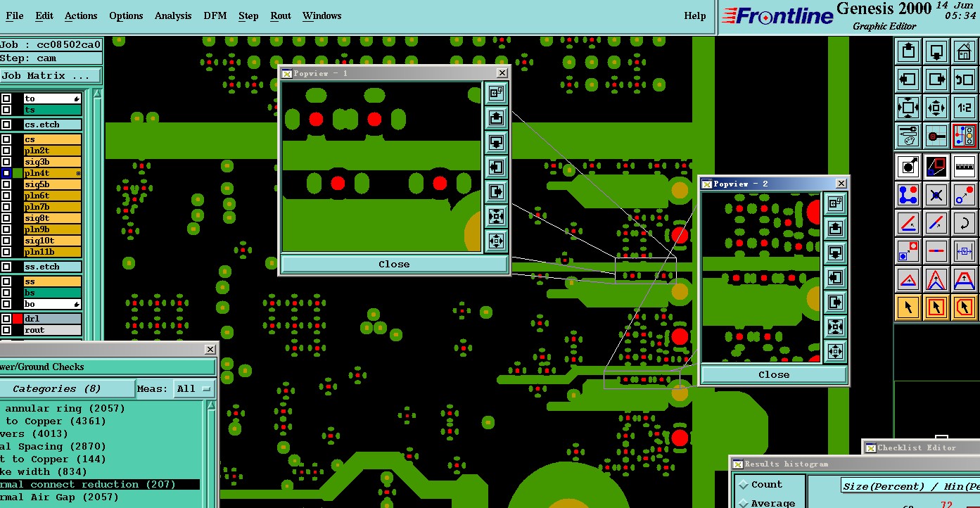Toggle checkbox for layer 'cs.etch'
Viewport: 980px width, 508px height.
tap(6, 125)
